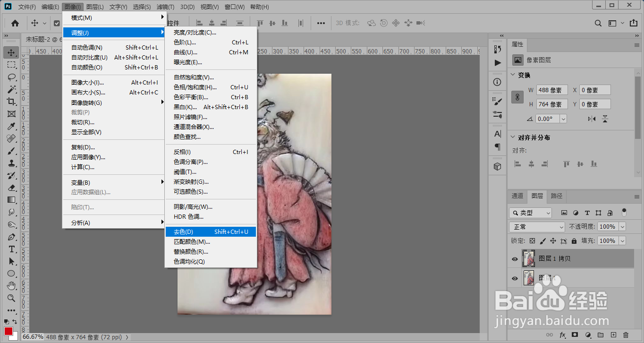Switch to the 通道 tab
Image resolution: width=644 pixels, height=343 pixels.
point(517,196)
